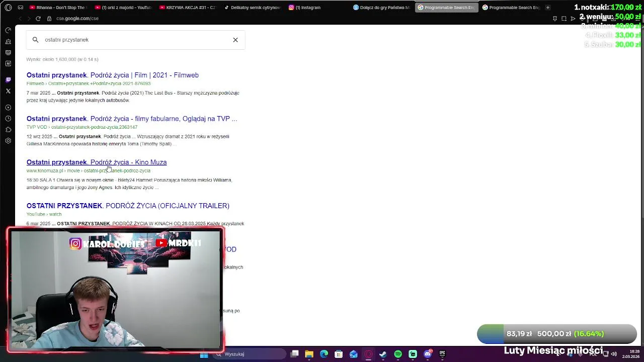644x362 pixels.
Task: Click the snapshot capture icon
Action: [x=564, y=19]
